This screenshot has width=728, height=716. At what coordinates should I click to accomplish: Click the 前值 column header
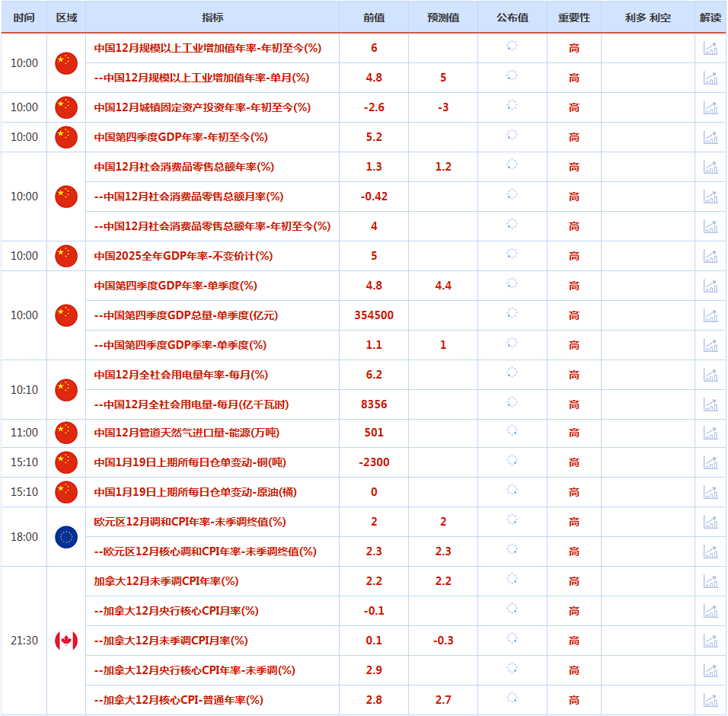pyautogui.click(x=374, y=18)
